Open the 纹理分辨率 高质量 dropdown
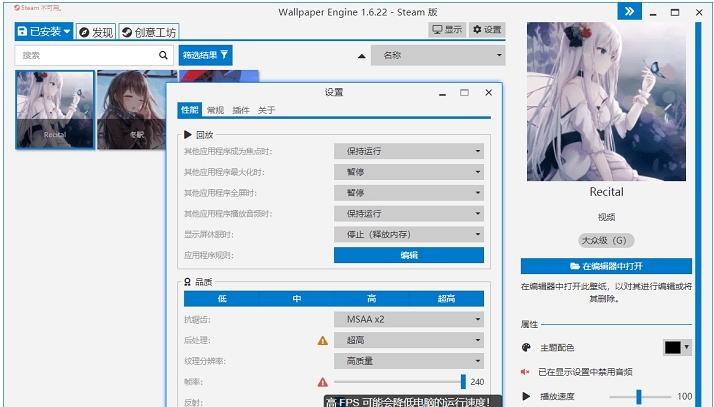Screen dimensions: 714x407 pos(409,361)
